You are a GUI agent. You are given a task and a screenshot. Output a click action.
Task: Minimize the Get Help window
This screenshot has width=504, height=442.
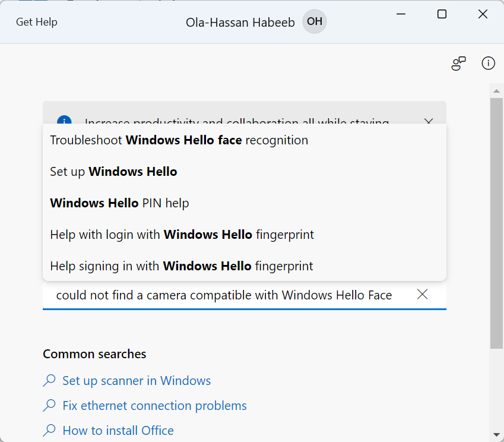click(401, 14)
